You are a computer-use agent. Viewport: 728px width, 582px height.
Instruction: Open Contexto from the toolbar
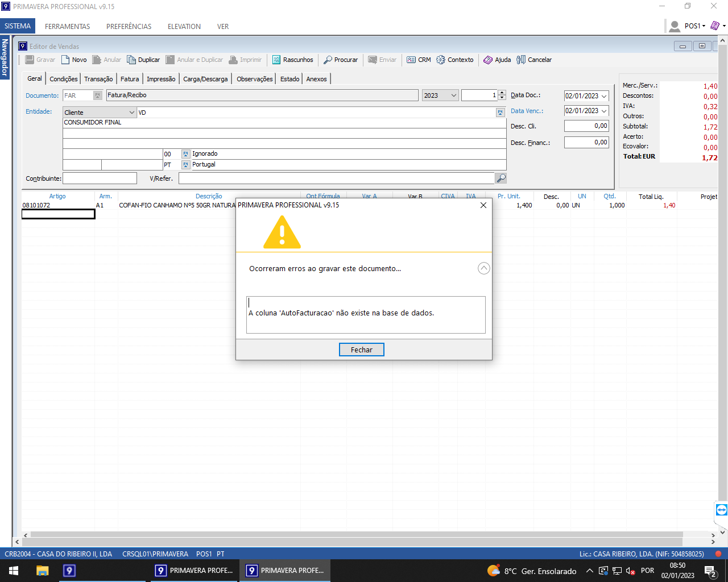441,60
